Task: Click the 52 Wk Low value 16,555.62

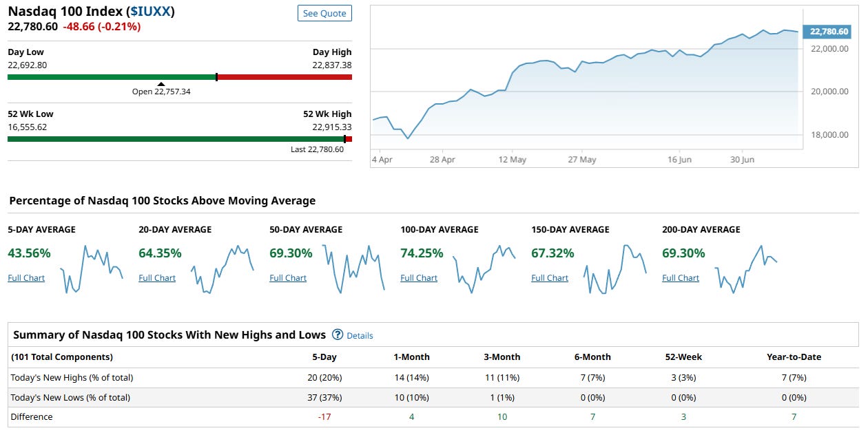Action: [28, 127]
